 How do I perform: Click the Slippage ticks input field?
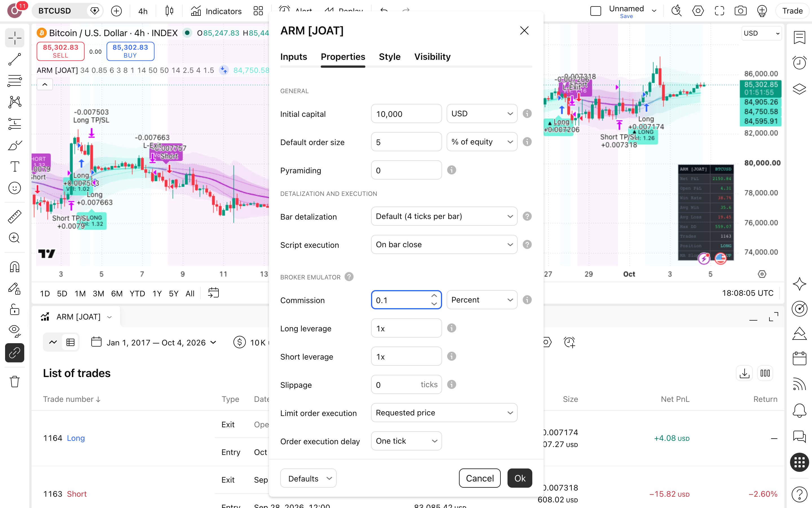pos(406,384)
